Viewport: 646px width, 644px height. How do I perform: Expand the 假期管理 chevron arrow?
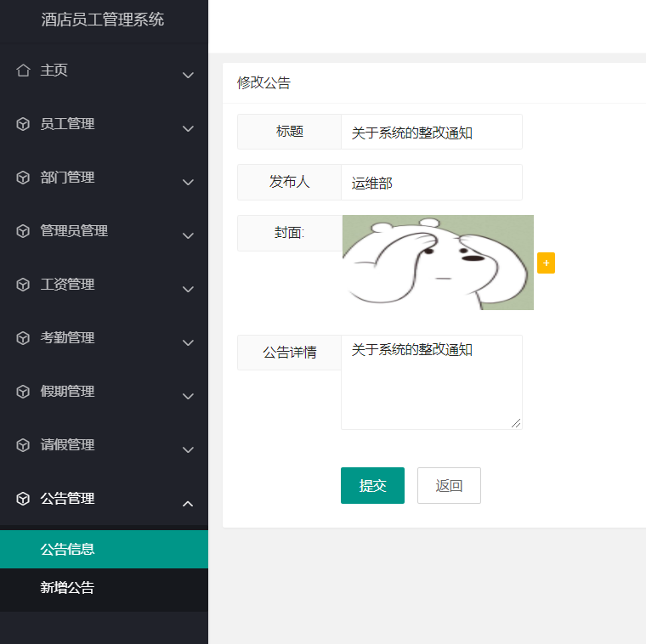pos(188,396)
